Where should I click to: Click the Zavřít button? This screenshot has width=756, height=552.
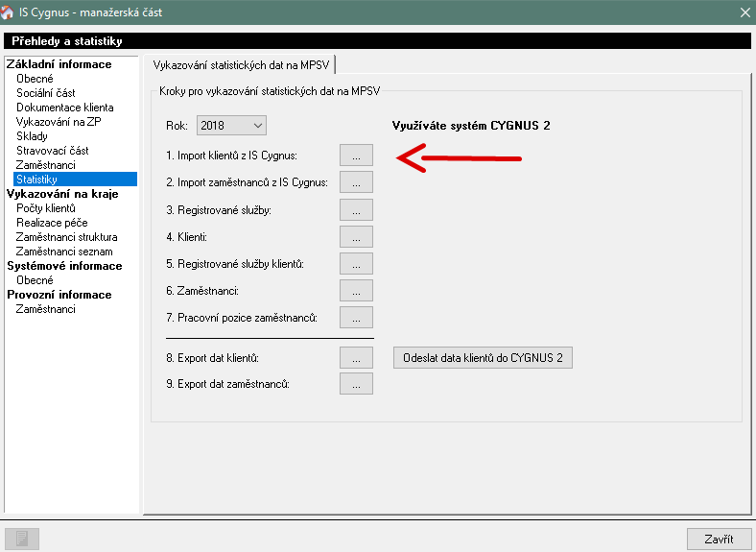[x=719, y=539]
